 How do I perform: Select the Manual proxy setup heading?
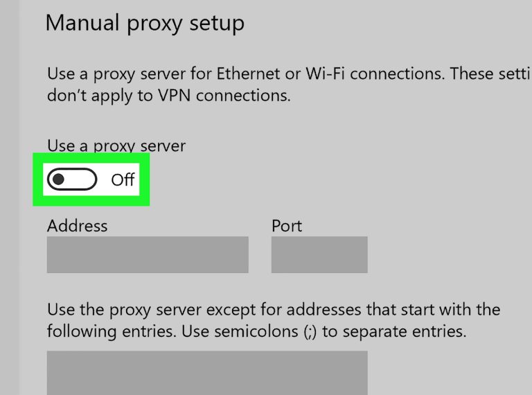point(145,24)
